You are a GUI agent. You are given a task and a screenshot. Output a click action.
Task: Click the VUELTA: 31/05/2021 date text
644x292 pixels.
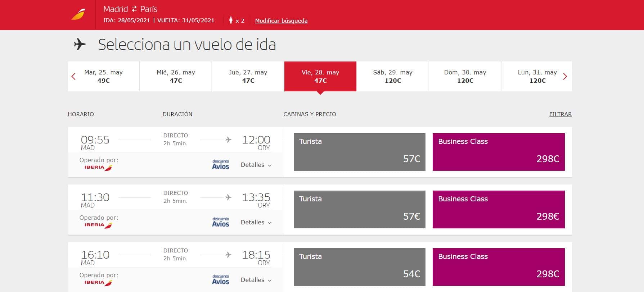186,20
